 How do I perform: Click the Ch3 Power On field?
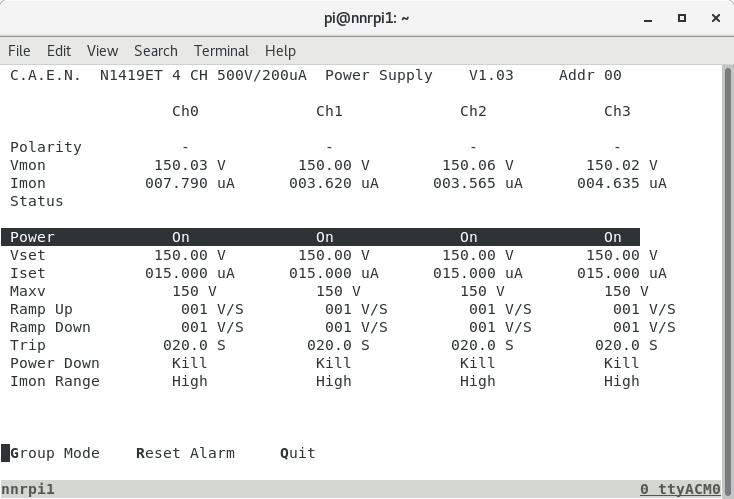(x=613, y=237)
